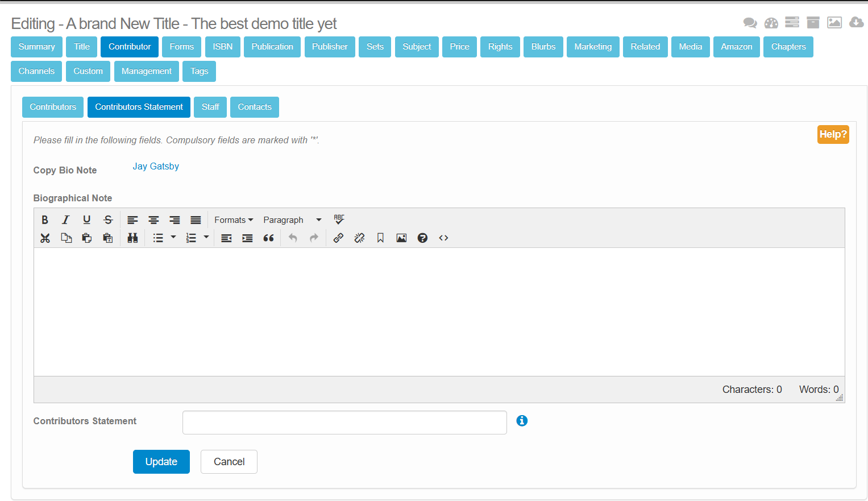Insert an anchor bookmark
The height and width of the screenshot is (501, 868).
380,238
